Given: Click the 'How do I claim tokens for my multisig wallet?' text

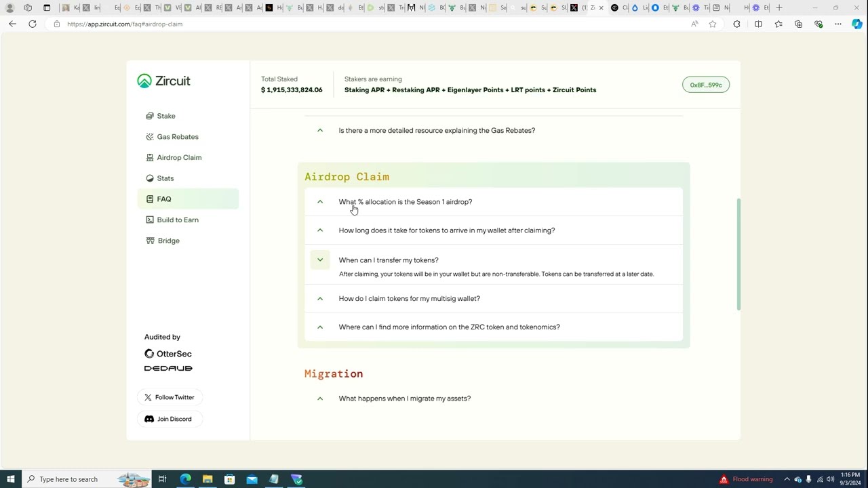Looking at the screenshot, I should point(410,299).
